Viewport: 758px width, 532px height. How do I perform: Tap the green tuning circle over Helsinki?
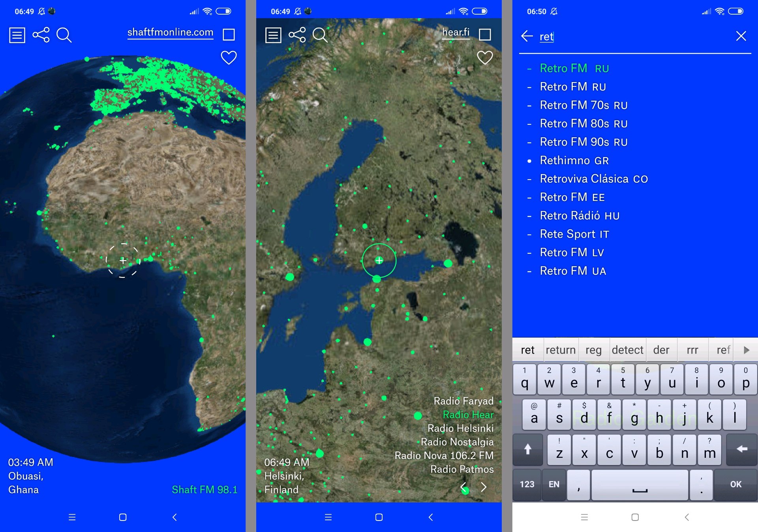point(379,260)
